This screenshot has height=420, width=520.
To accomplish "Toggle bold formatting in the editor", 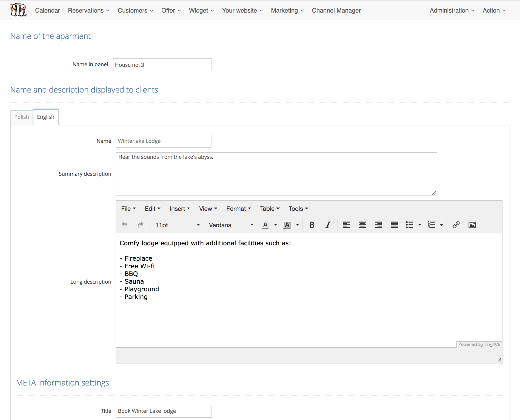I will click(x=312, y=225).
